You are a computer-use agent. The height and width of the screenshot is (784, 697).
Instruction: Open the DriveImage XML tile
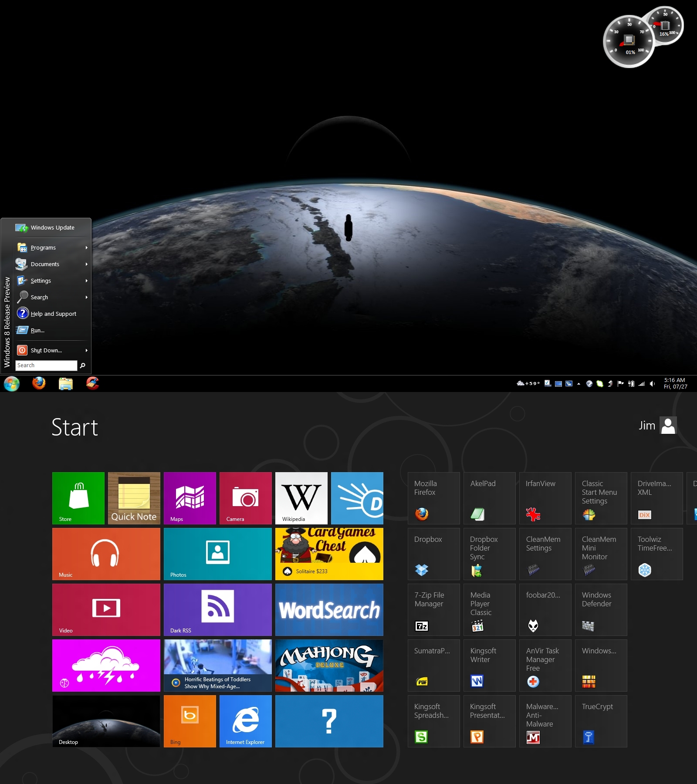[x=657, y=498]
